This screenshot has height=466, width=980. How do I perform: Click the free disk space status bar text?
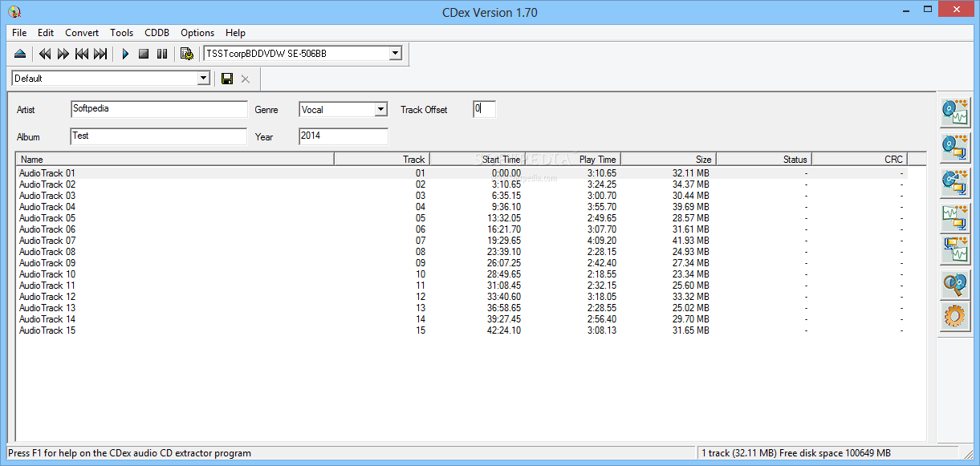pyautogui.click(x=796, y=453)
